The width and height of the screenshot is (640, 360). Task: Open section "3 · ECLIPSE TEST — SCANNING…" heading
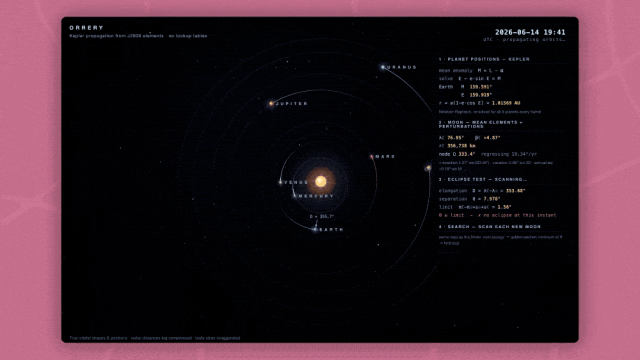pyautogui.click(x=483, y=180)
